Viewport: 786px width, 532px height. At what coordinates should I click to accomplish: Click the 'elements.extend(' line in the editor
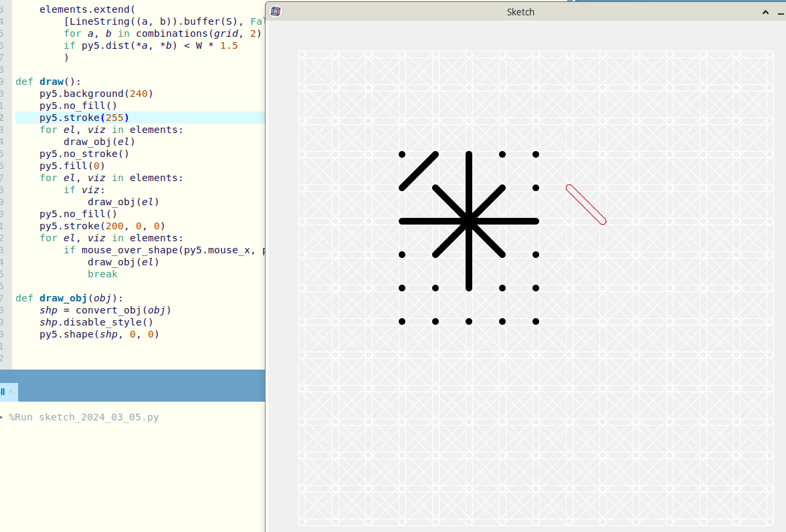coord(87,9)
